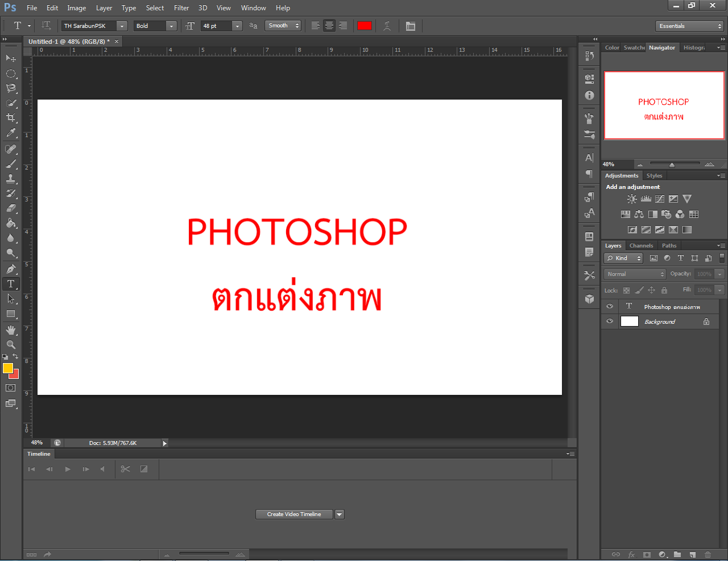
Task: Switch to the Channels tab
Action: click(641, 246)
